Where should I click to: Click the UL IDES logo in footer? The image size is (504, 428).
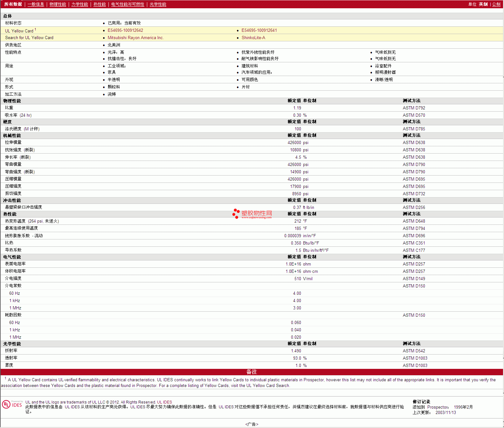[12, 404]
